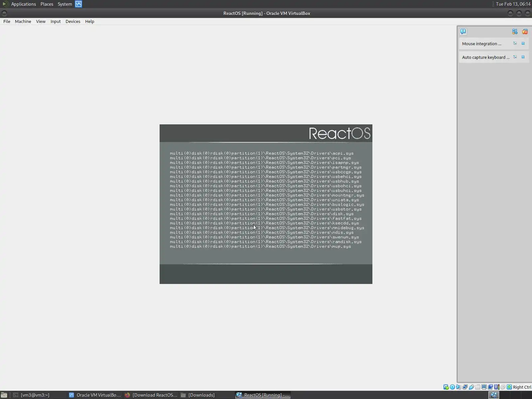Viewport: 532px width, 399px height.
Task: Click the usbhub.sys driver line
Action: tap(264, 181)
